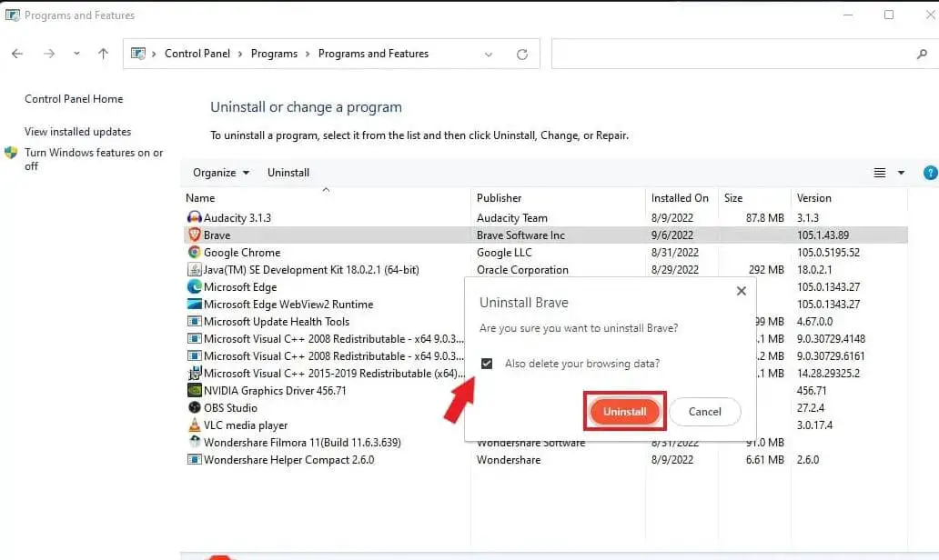939x560 pixels.
Task: Open Control Panel Home link
Action: [x=74, y=99]
